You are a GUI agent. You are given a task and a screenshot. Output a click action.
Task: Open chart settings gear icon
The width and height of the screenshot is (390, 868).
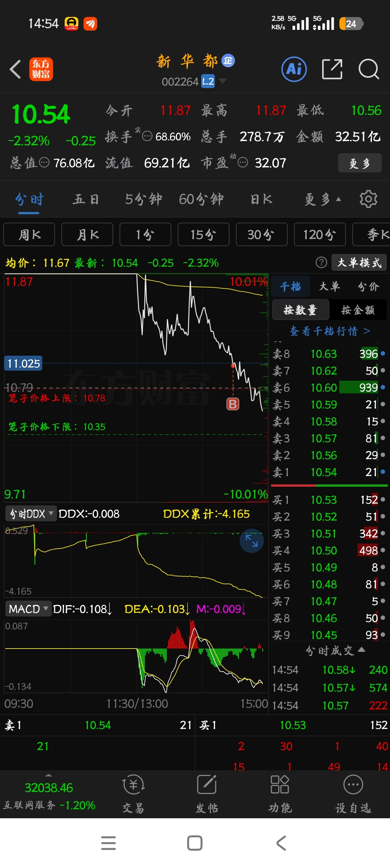[x=368, y=199]
